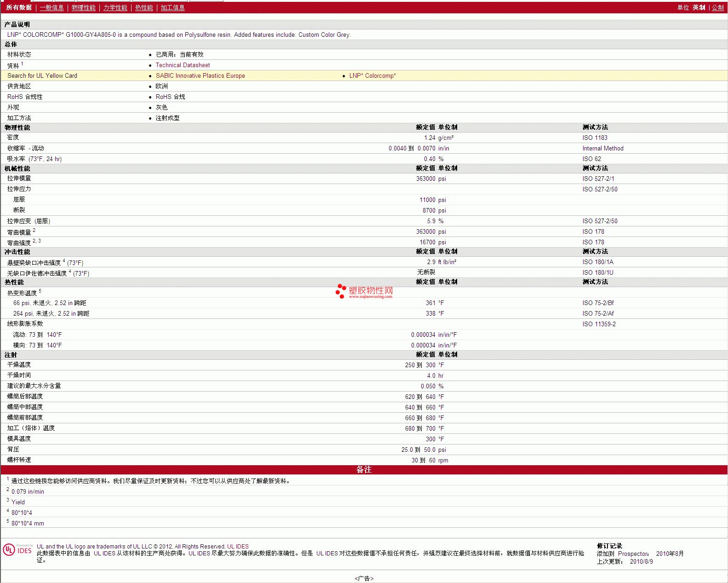Click the 拉伸模量 value 363000
The height and width of the screenshot is (583, 728).
pos(425,179)
